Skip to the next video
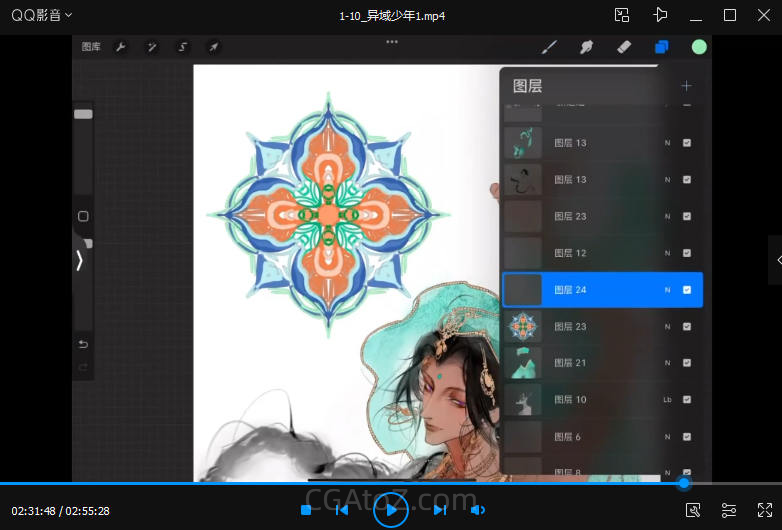This screenshot has height=530, width=782. point(439,510)
